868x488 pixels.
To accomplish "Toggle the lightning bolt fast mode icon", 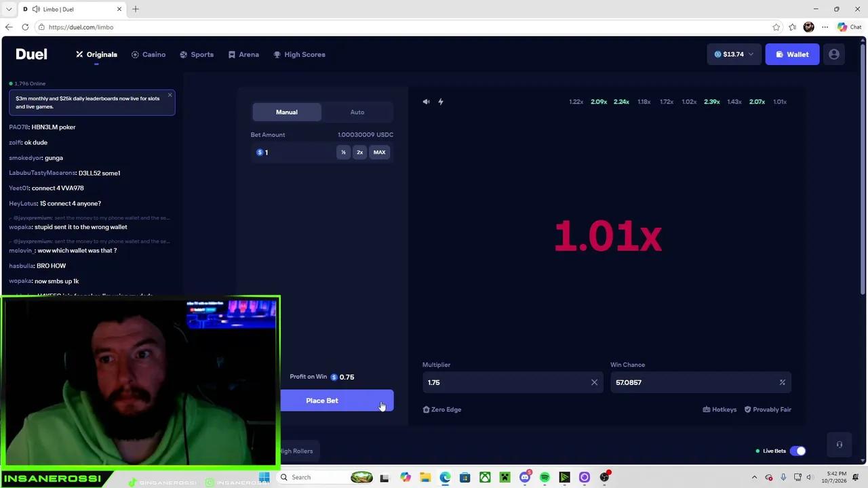I will [x=441, y=102].
